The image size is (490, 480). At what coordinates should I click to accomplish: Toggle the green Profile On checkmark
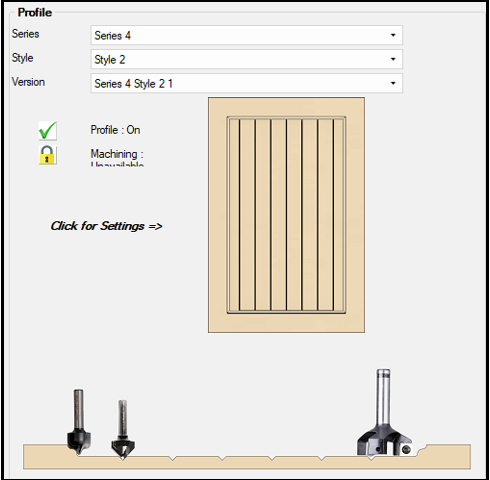click(x=48, y=130)
